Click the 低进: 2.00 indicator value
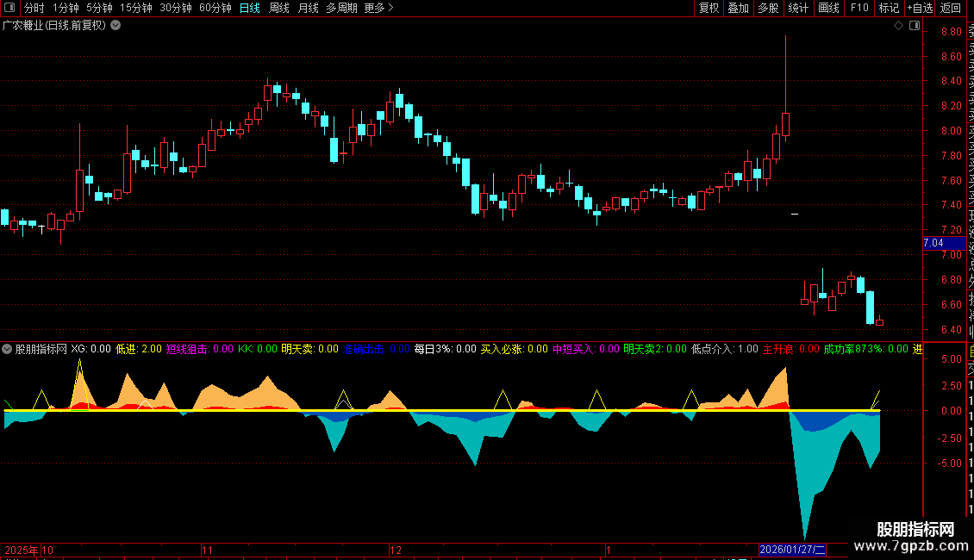Viewport: 974px width, 560px height. 139,349
